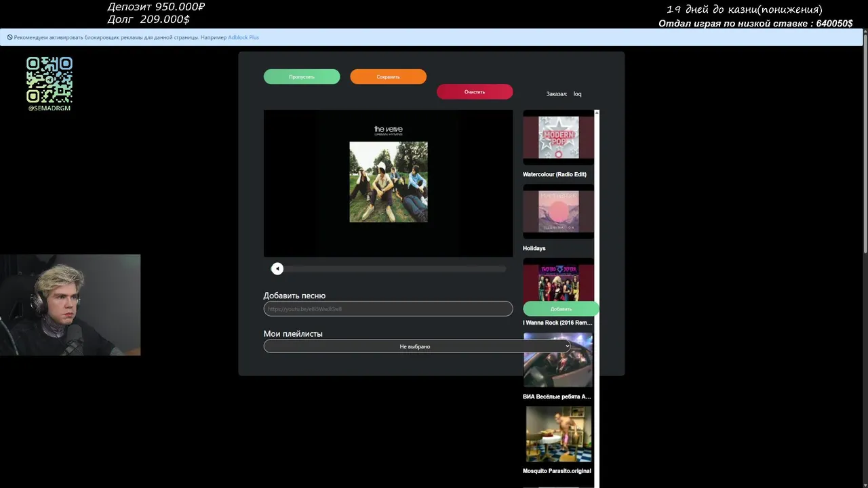Screen dimensions: 868x488
Task: Focus the Добавить песню URL field
Action: [388, 308]
